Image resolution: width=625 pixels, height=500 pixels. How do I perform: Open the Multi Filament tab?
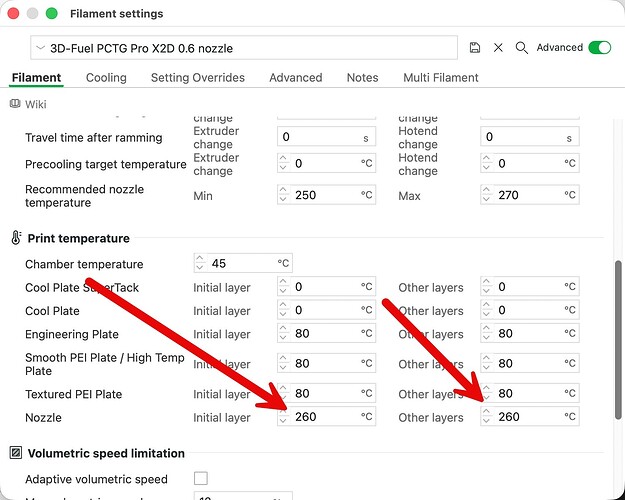click(x=440, y=77)
